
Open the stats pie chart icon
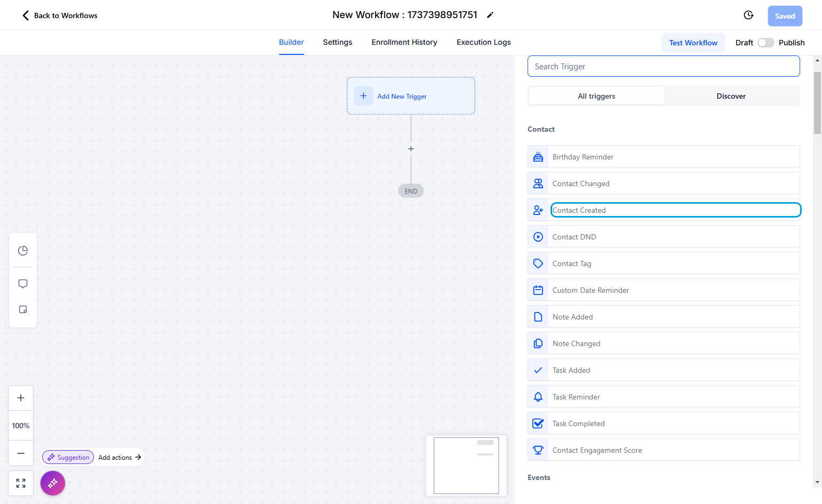tap(23, 251)
